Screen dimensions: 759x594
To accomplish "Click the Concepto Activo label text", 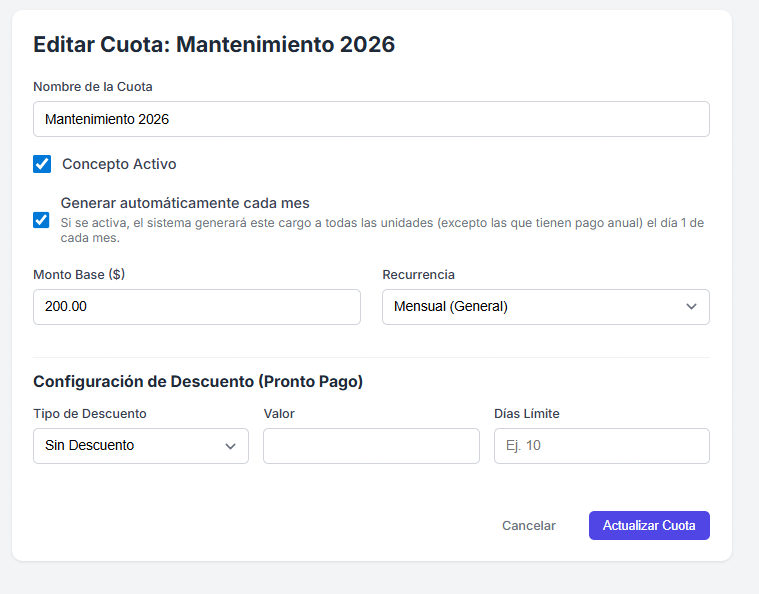I will point(119,164).
